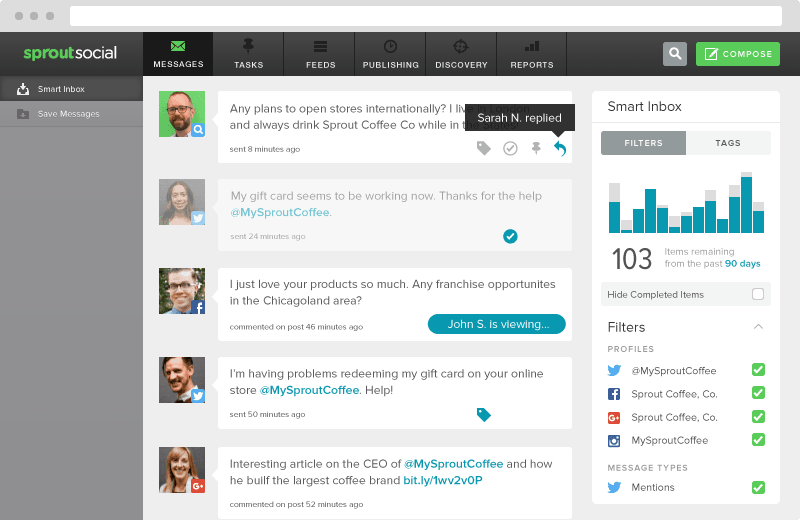Screen dimensions: 800x520
Task: Open avatar of the mustached man with Twitter badge
Action: (x=182, y=380)
